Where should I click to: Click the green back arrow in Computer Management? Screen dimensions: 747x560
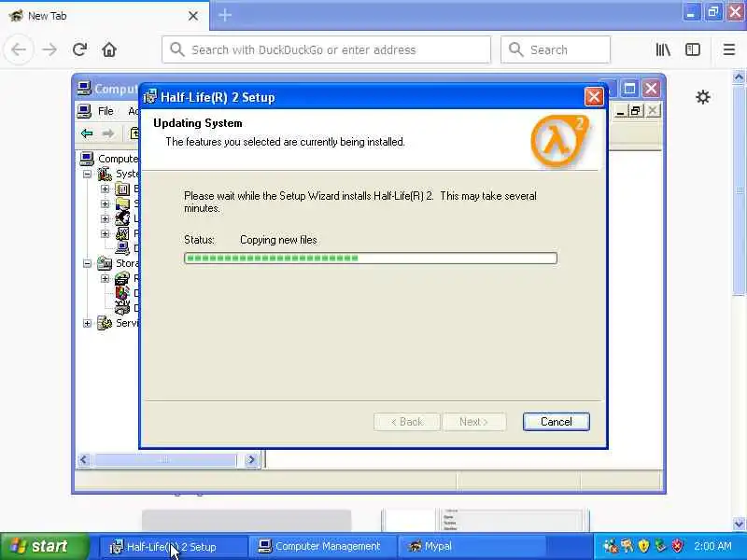click(87, 133)
